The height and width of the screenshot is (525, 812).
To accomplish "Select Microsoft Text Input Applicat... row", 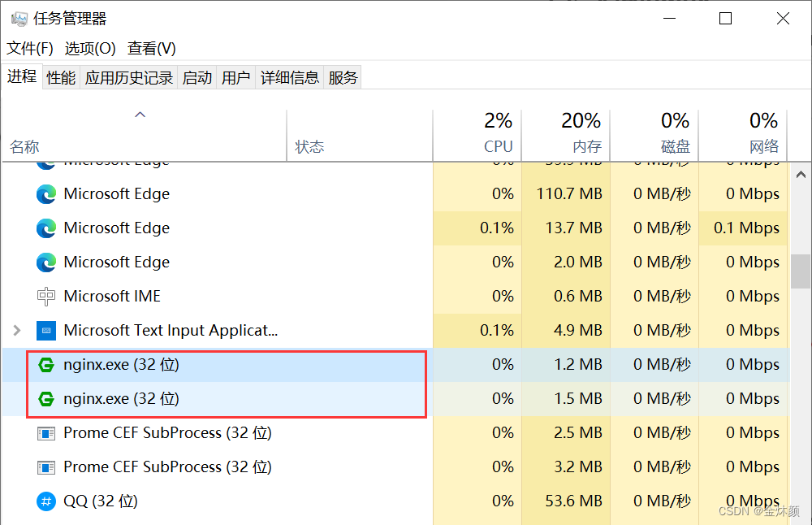I will tap(395, 331).
